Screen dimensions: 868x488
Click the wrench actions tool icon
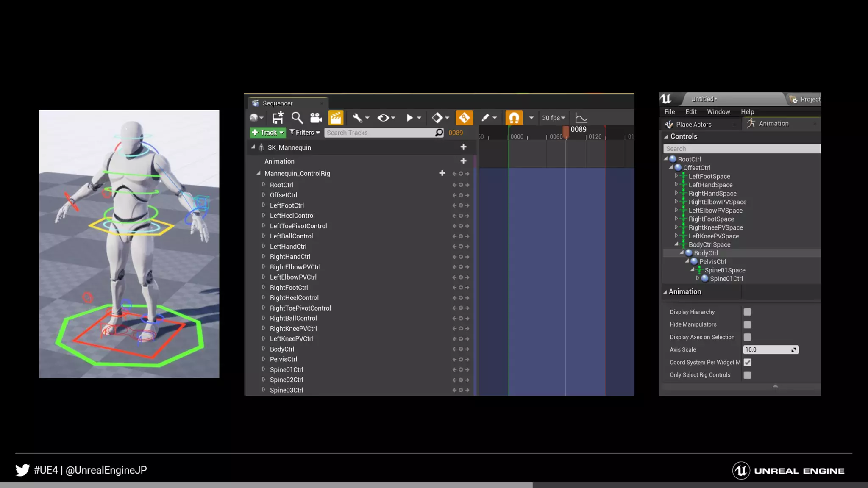coord(357,118)
